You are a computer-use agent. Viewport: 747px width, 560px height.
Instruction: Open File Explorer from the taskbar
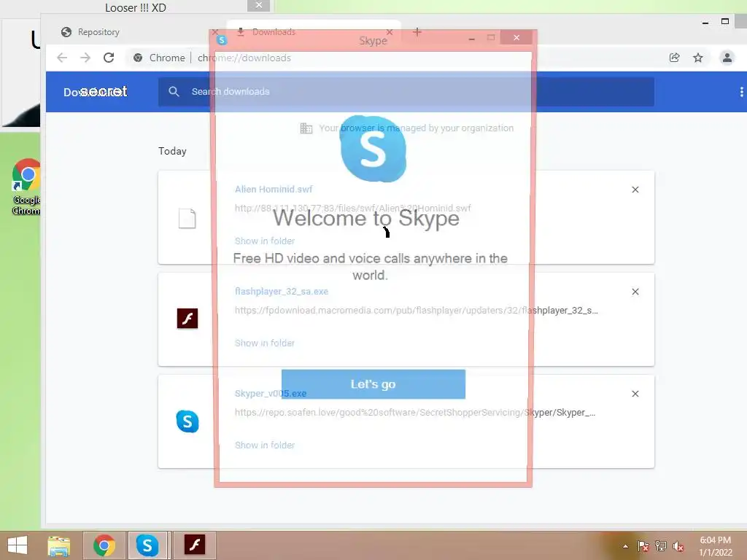[59, 545]
